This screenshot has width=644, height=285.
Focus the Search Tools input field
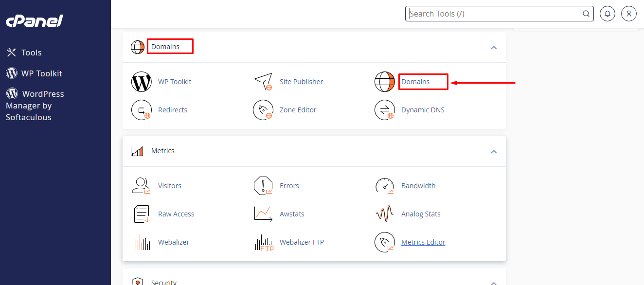click(494, 14)
